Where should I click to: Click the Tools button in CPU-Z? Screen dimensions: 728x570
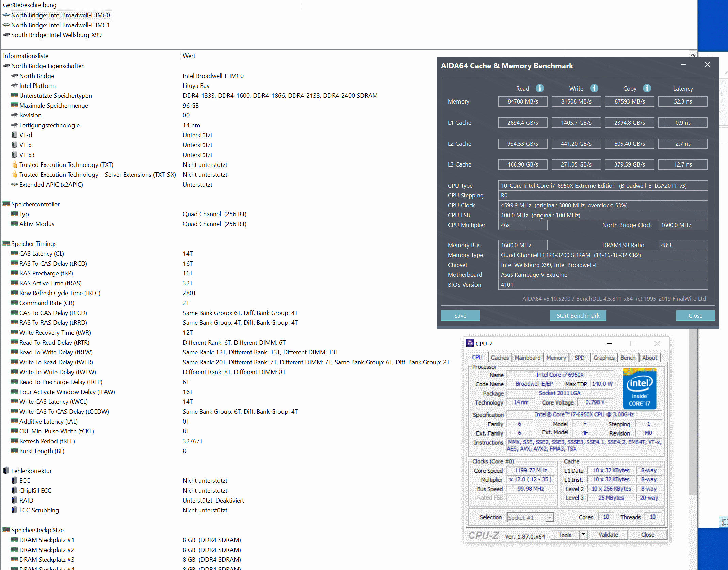click(x=565, y=535)
